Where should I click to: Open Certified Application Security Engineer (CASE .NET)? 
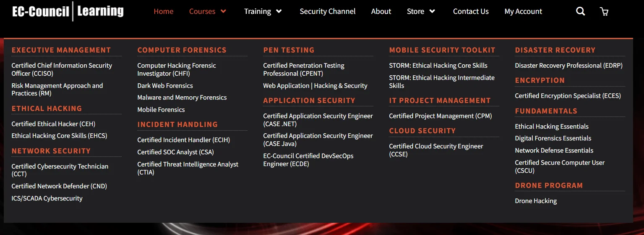318,120
